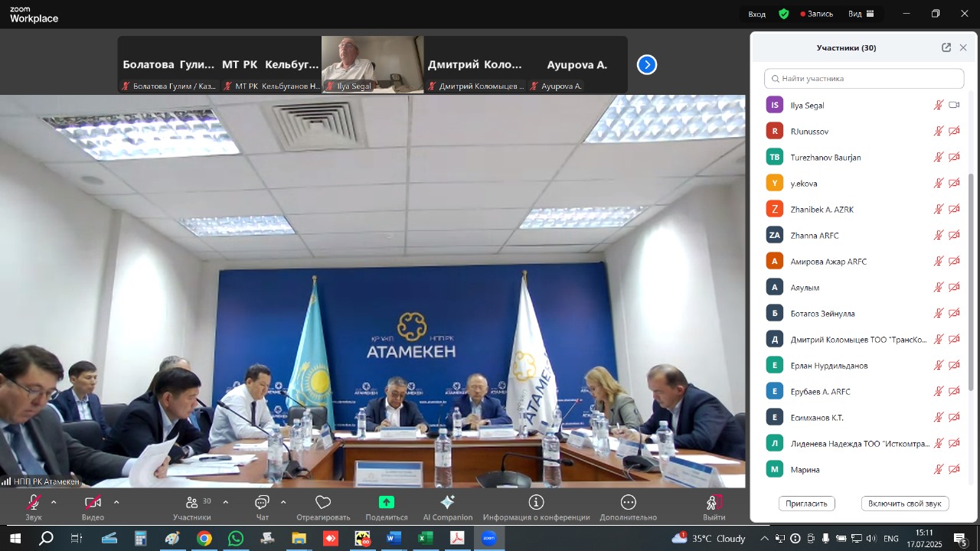The width and height of the screenshot is (980, 551).
Task: Click Марина's muted microphone icon
Action: (x=938, y=470)
